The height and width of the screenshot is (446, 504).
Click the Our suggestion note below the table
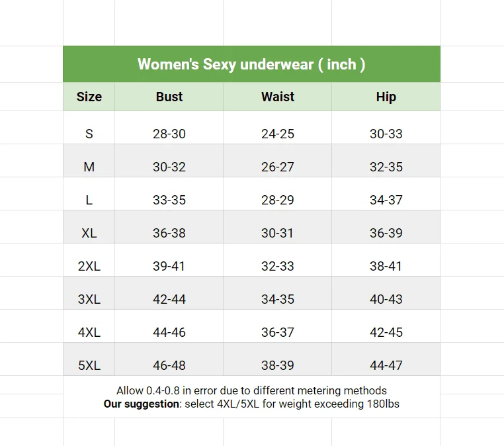point(251,404)
